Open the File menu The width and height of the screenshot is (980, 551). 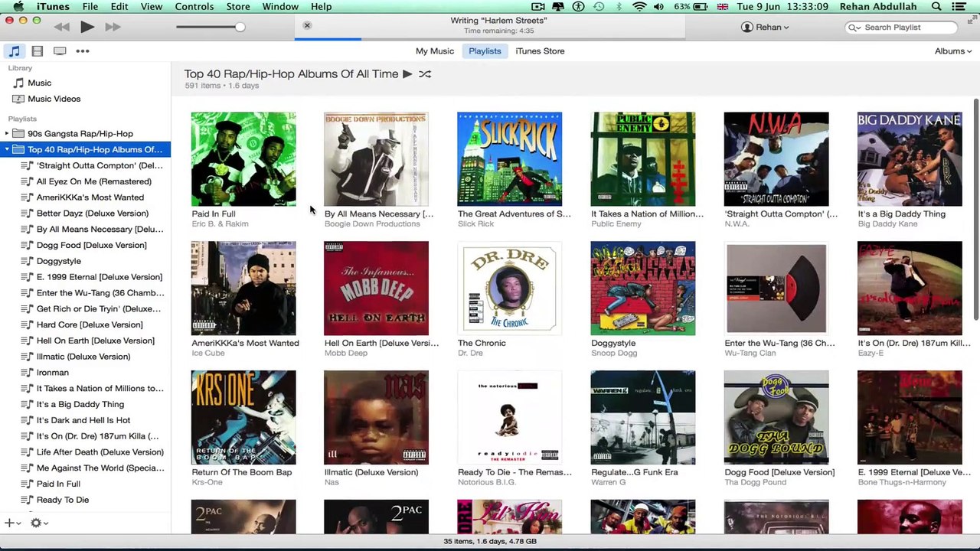90,7
